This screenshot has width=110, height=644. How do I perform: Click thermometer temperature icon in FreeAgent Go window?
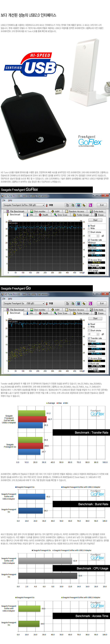47,304
